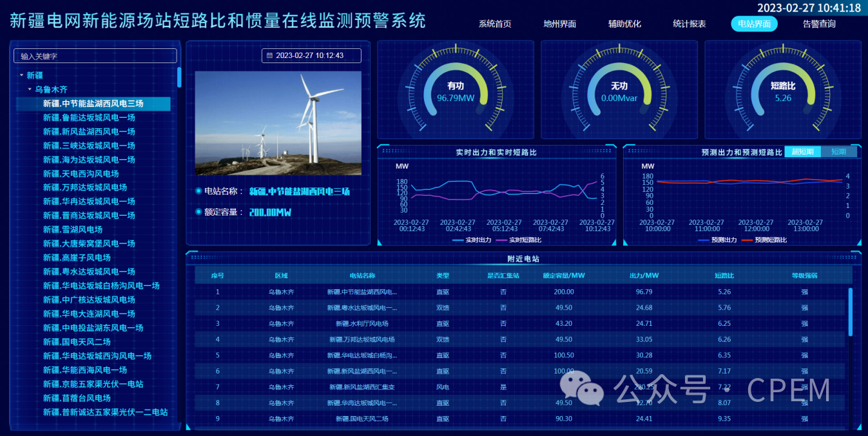Select 新疆.华电达坂城西沟风电一场 station
This screenshot has height=436, width=868.
point(97,356)
